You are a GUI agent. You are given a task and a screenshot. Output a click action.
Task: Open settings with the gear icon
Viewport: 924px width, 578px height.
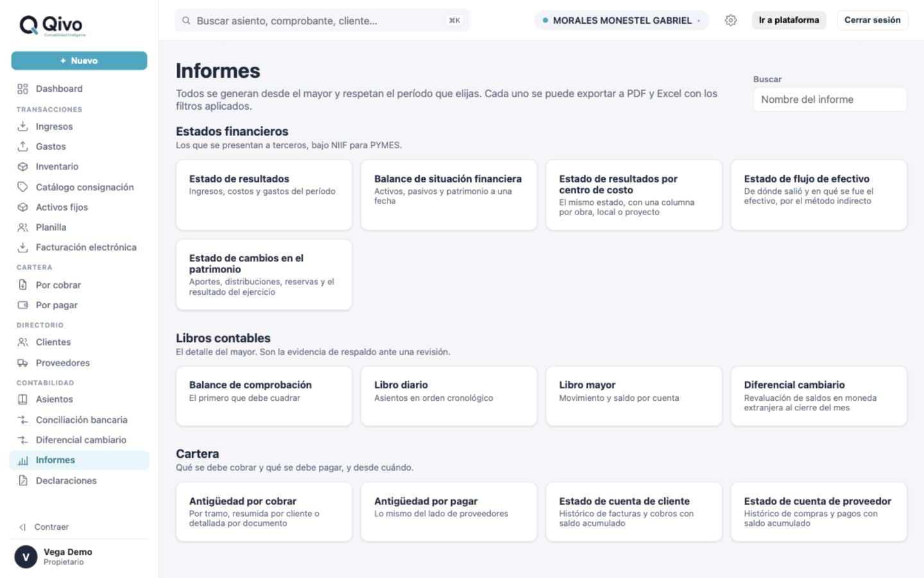coord(731,21)
